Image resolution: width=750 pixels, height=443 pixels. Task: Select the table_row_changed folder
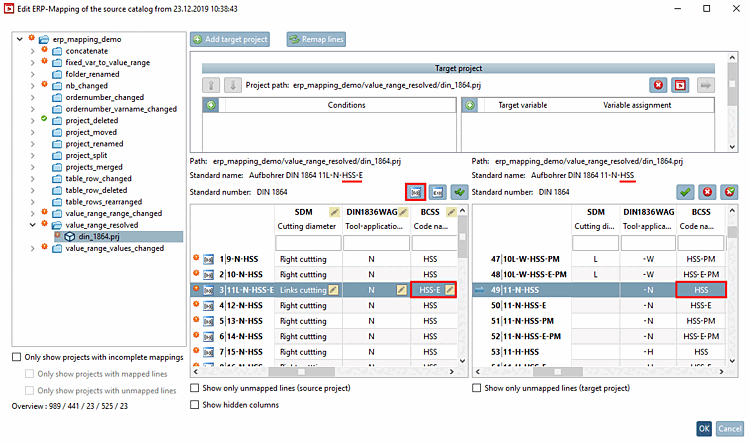click(x=99, y=178)
